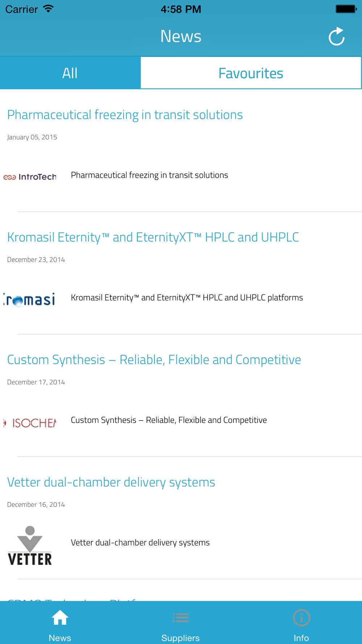This screenshot has width=362, height=644.
Task: Tap Kromasil platforms summary text
Action: click(x=187, y=298)
